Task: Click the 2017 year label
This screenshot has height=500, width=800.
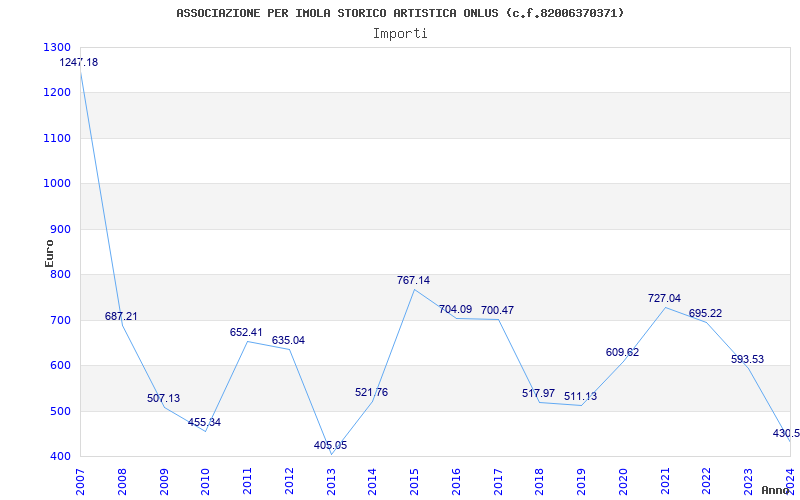Action: pos(498,482)
